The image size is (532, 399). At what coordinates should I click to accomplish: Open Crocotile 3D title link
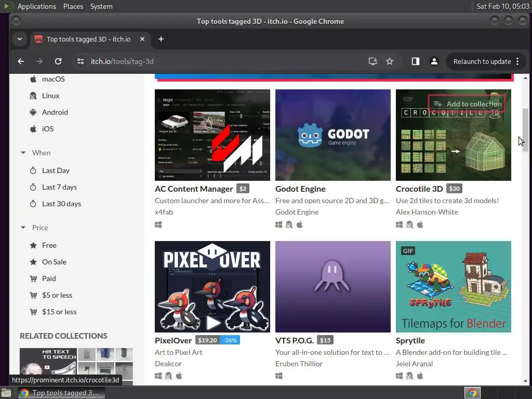tap(419, 189)
